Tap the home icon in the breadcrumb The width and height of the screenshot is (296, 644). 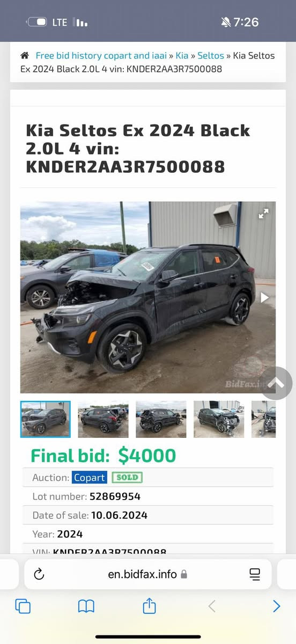coord(25,56)
